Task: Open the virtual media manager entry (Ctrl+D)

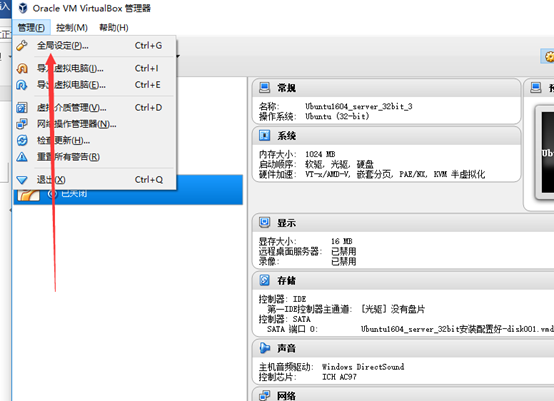Action: (95, 107)
